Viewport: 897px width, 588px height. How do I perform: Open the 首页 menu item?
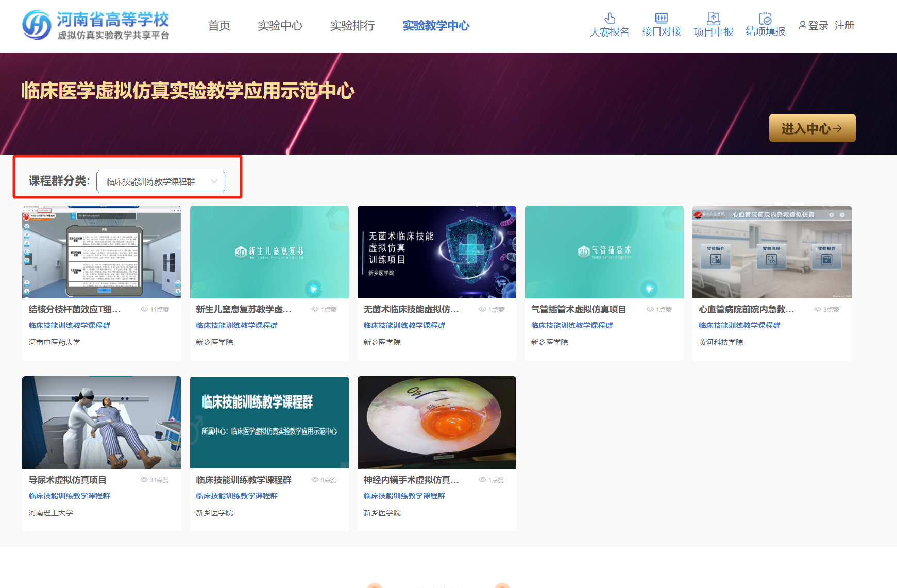(218, 26)
